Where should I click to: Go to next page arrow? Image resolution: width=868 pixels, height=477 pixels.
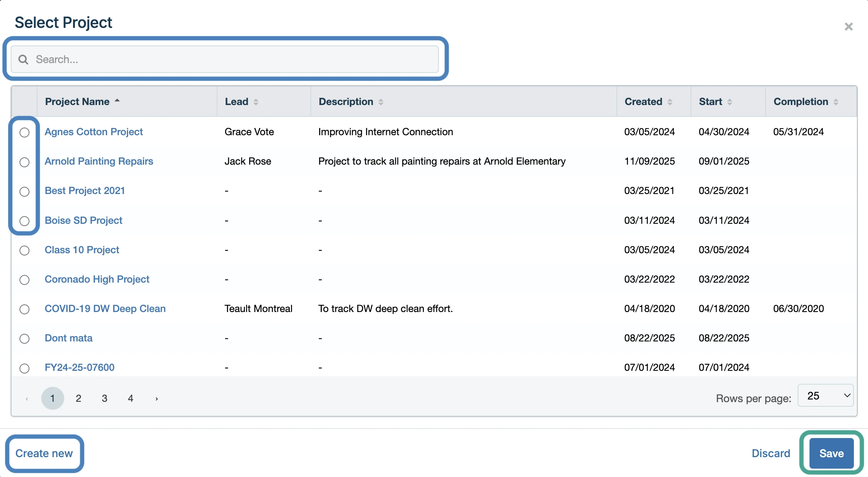pos(156,399)
